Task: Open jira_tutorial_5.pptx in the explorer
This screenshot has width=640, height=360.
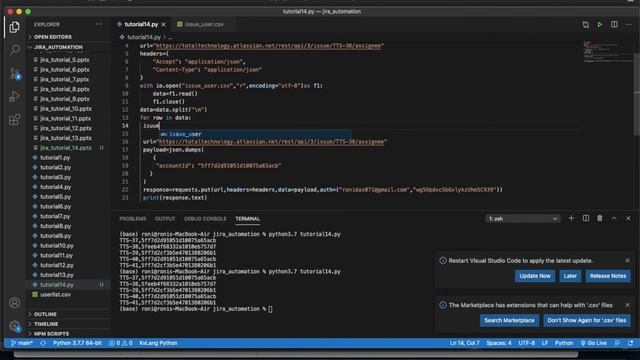Action: [64, 60]
